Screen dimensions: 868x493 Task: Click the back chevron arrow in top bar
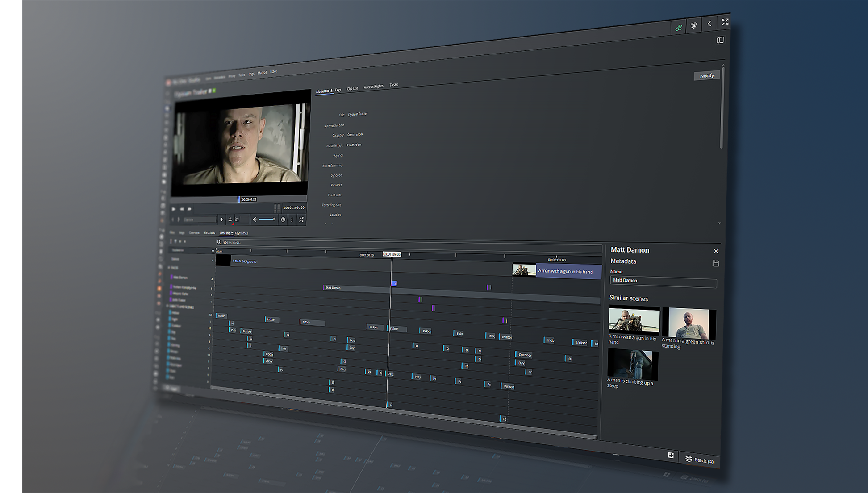(709, 24)
